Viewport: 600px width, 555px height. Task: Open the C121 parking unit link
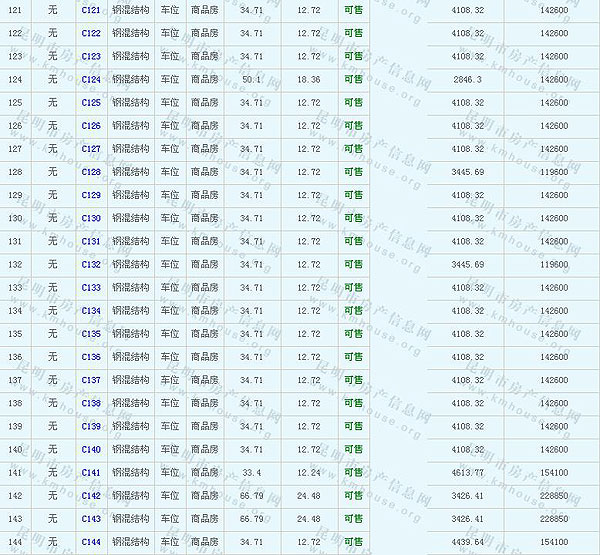click(91, 10)
